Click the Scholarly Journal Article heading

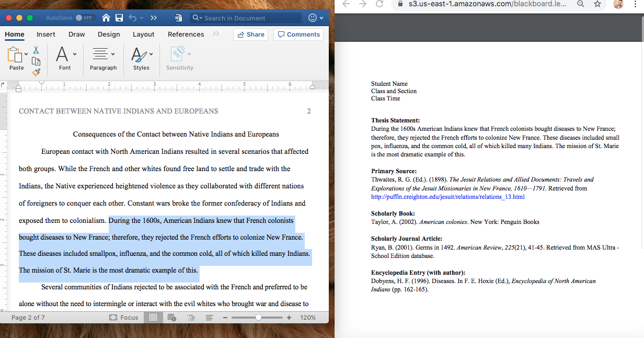407,239
